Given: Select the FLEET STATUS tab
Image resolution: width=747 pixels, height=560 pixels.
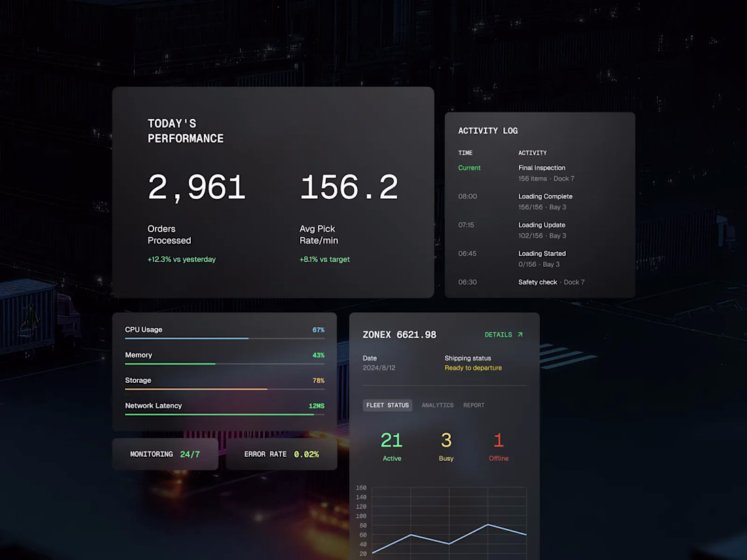Looking at the screenshot, I should coord(387,405).
